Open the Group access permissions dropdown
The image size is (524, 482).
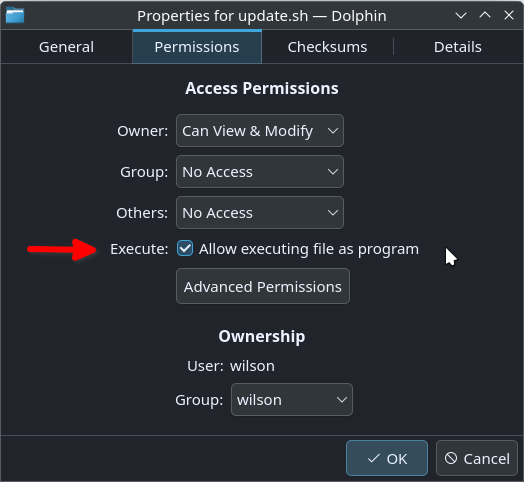tap(260, 172)
